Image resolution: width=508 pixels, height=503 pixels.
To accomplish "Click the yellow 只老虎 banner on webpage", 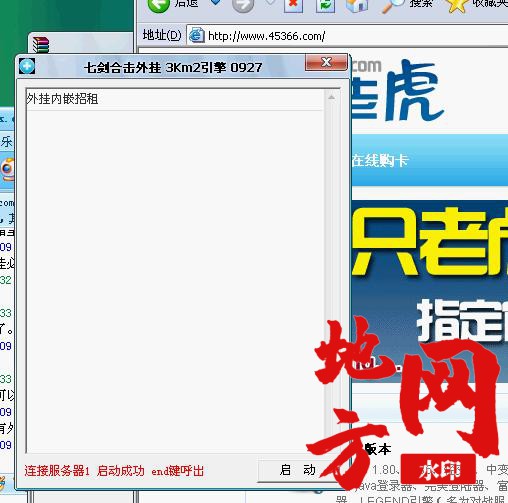I will pyautogui.click(x=430, y=242).
